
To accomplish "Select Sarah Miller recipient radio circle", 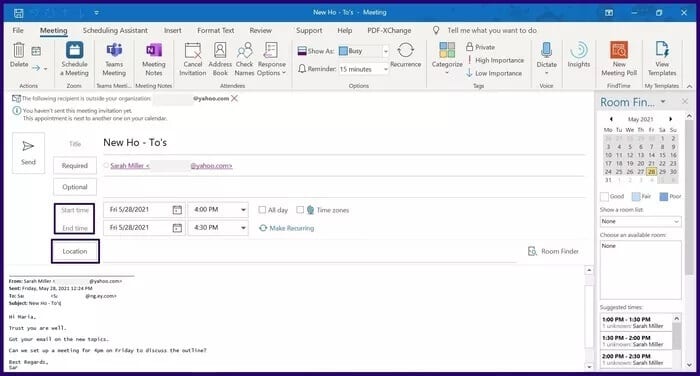I will (x=106, y=166).
